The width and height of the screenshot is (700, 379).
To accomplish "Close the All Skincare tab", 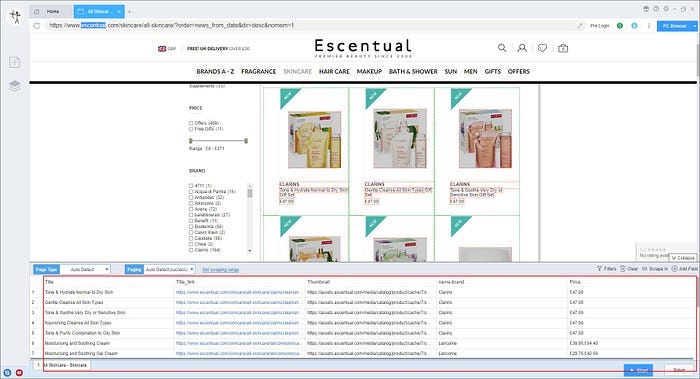I will point(119,12).
